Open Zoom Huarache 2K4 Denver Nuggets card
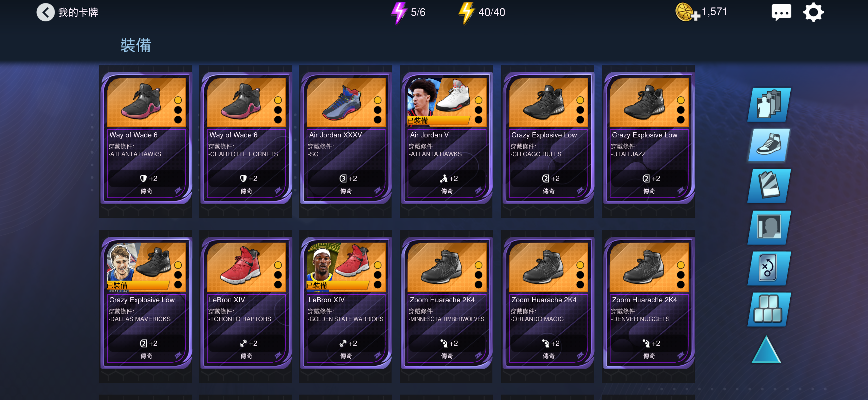 click(649, 303)
